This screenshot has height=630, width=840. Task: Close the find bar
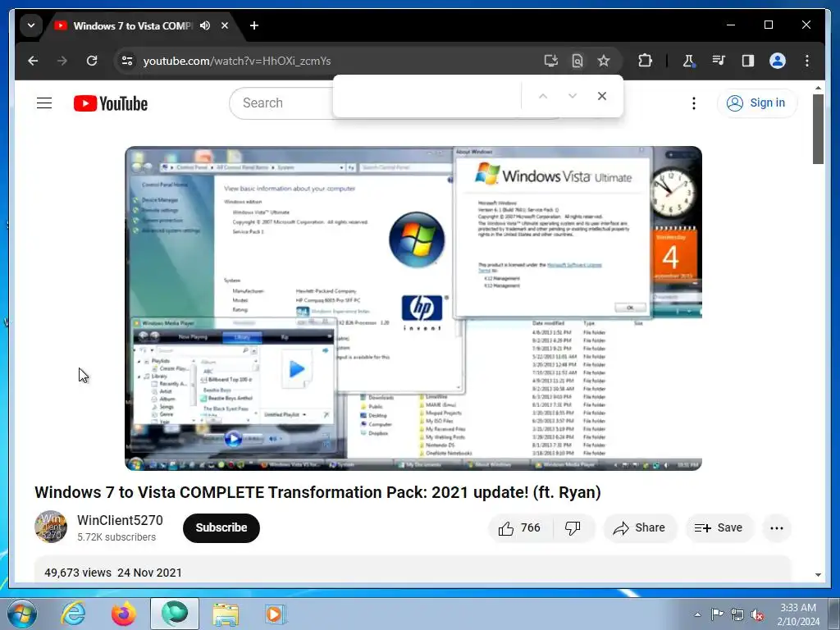[601, 96]
